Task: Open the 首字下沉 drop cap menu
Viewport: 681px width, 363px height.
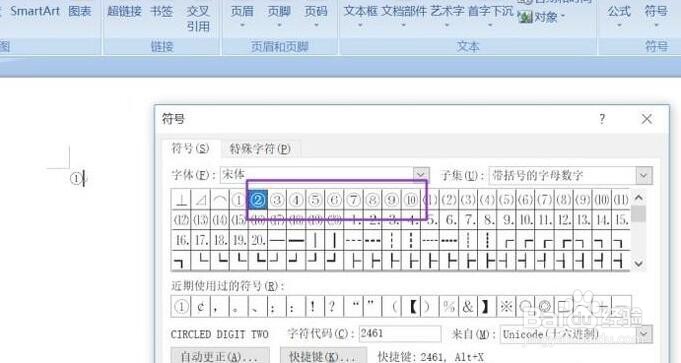Action: (x=491, y=16)
